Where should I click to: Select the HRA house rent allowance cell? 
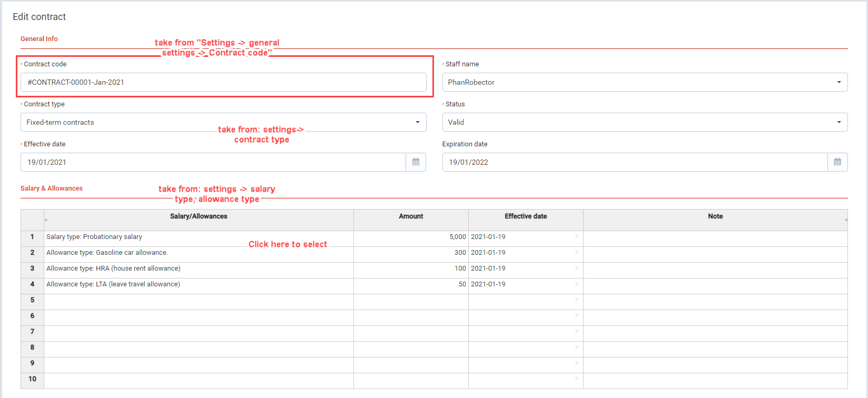(199, 271)
